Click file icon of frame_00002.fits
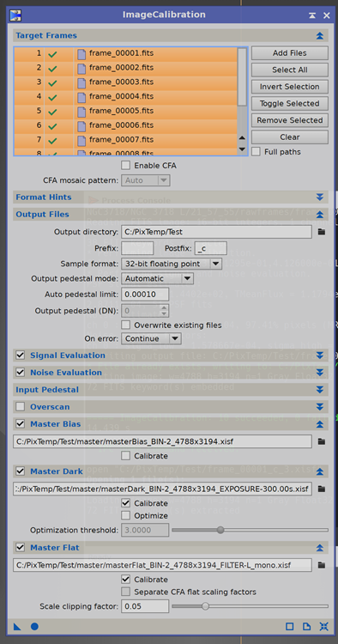This screenshot has height=644, width=338. [x=81, y=68]
